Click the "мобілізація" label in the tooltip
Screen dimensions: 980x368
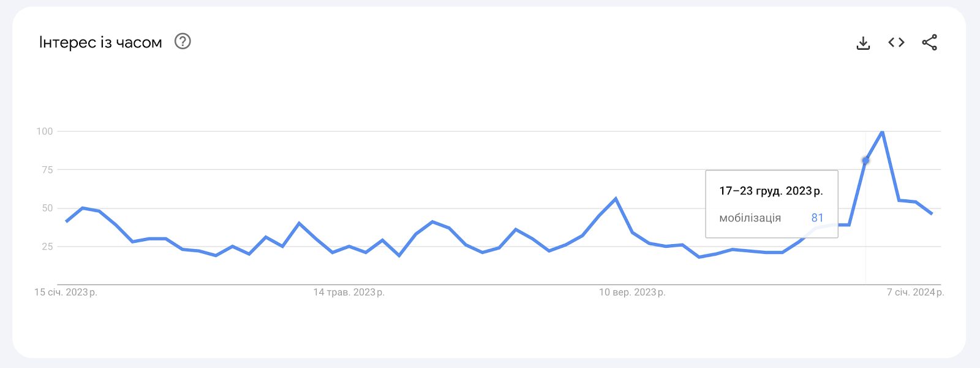click(750, 218)
